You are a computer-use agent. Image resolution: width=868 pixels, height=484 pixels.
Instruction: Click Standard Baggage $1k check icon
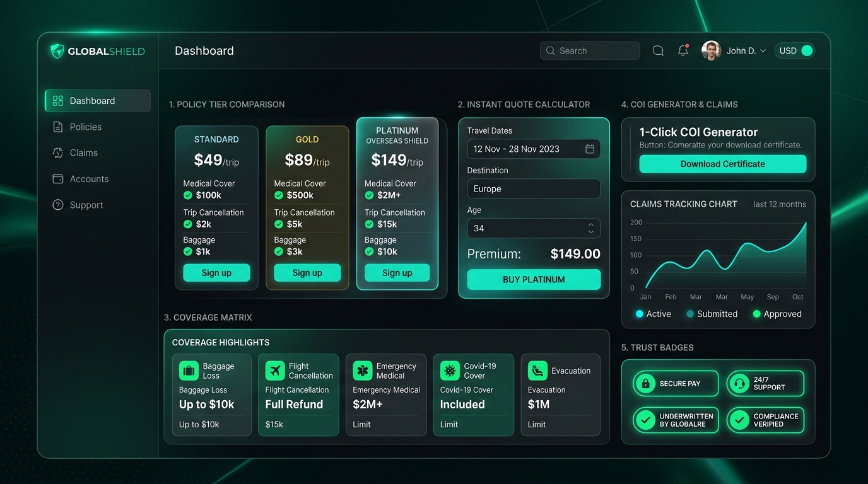tap(188, 251)
